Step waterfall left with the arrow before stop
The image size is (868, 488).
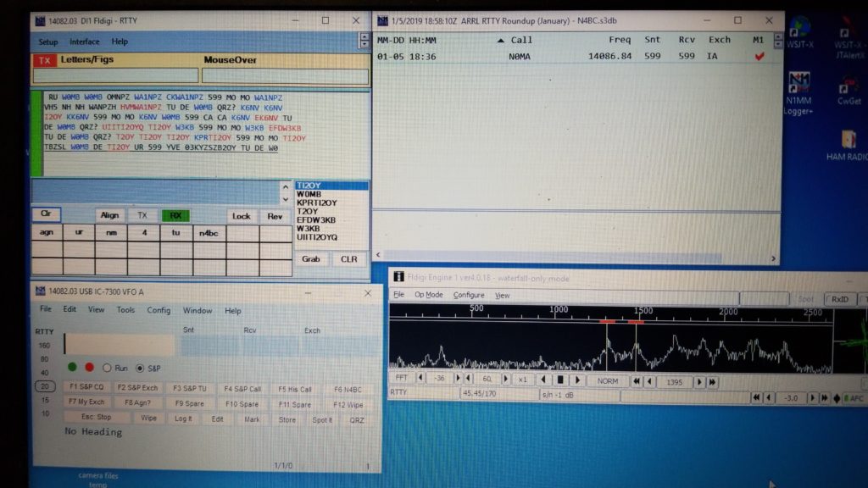point(543,380)
